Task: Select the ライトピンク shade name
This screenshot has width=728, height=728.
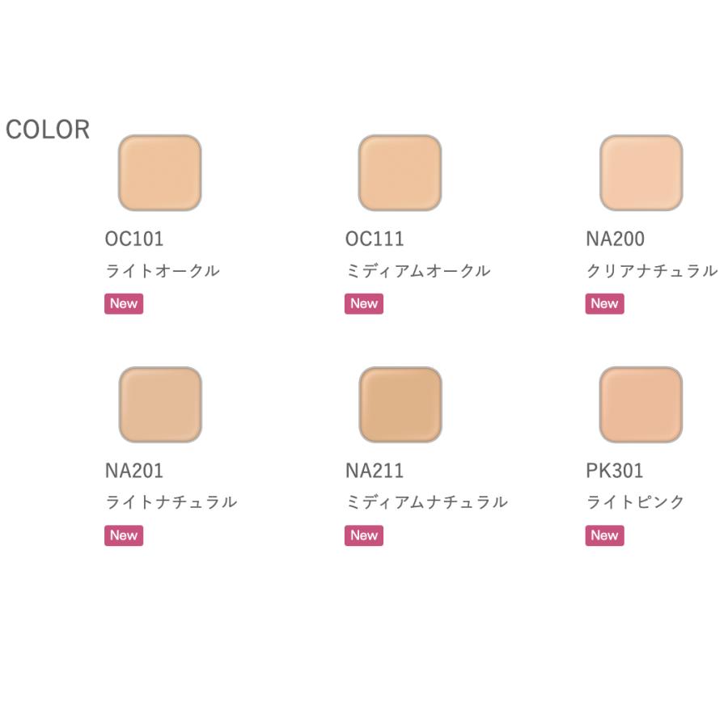Action: (x=635, y=502)
